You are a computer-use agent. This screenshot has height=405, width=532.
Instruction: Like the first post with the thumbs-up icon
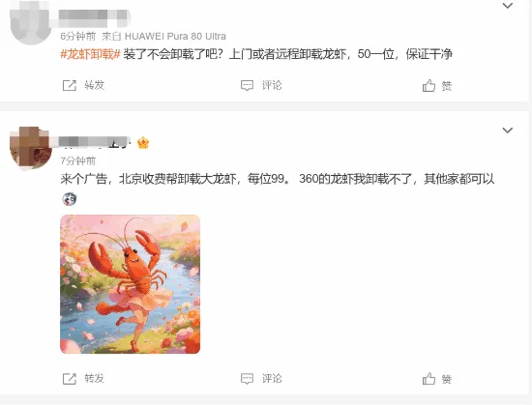click(429, 85)
